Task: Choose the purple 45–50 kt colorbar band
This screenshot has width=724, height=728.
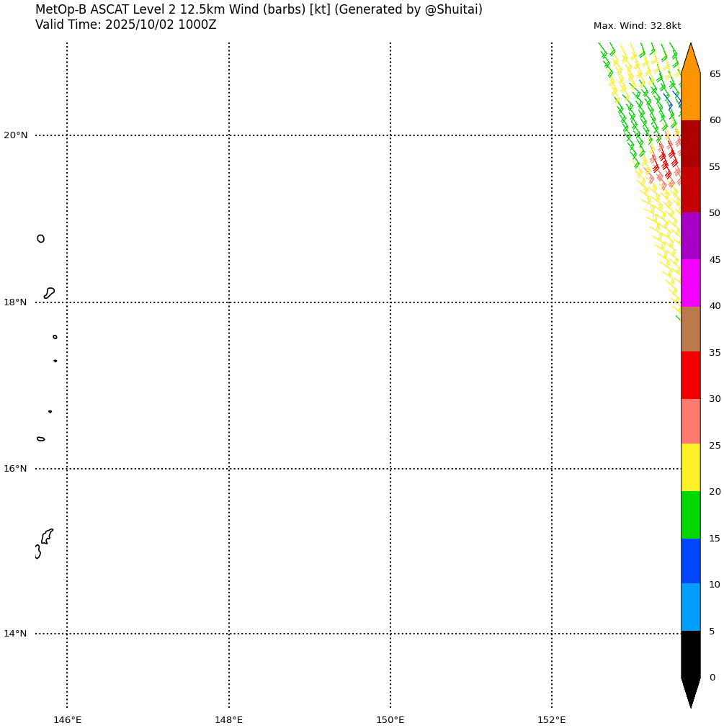Action: coord(690,236)
